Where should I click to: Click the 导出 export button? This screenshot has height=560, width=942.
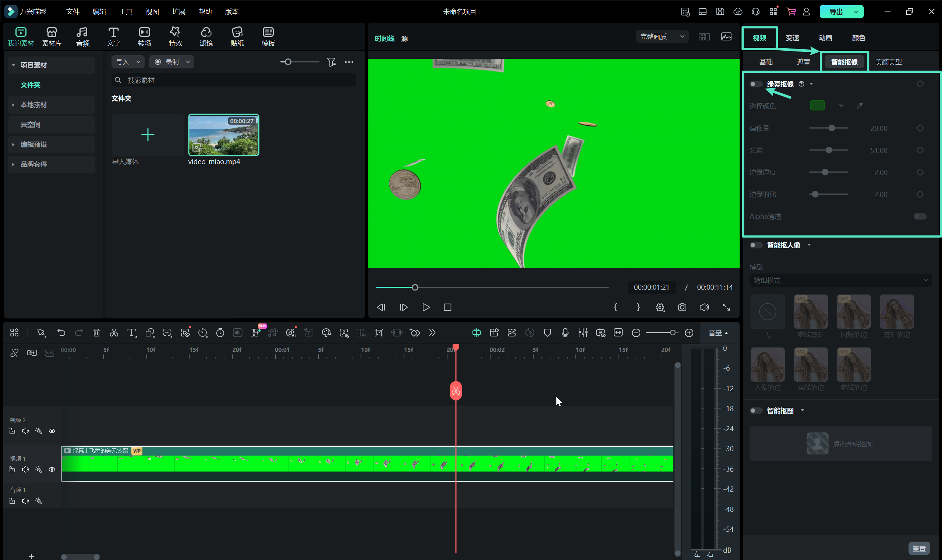pyautogui.click(x=836, y=11)
